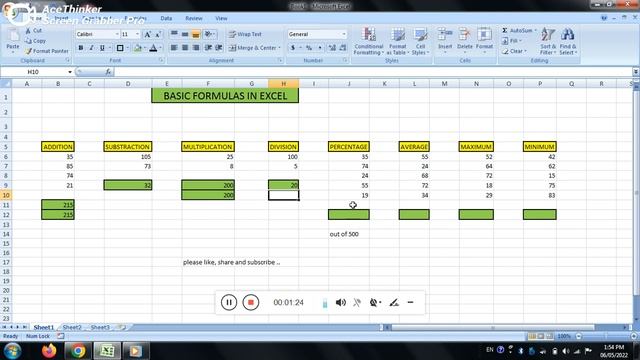Open the General number format dropdown
640x360 pixels.
tap(344, 34)
